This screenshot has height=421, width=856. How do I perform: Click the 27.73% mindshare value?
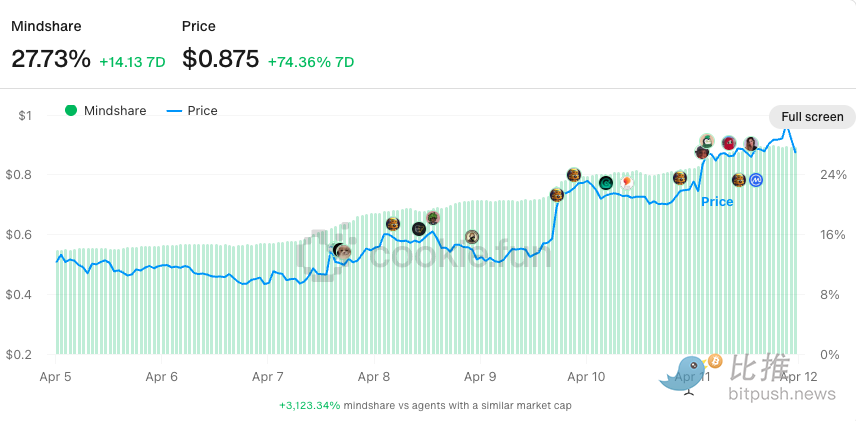click(x=51, y=59)
